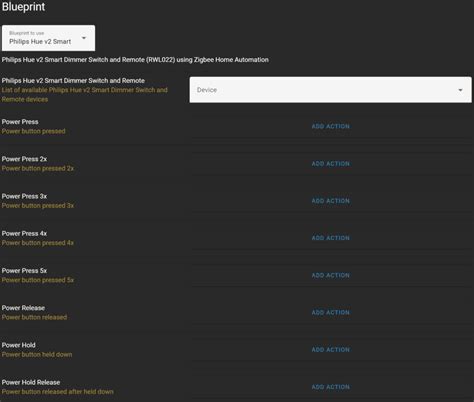474x402 pixels.
Task: Add action for Power Hold
Action: point(331,350)
